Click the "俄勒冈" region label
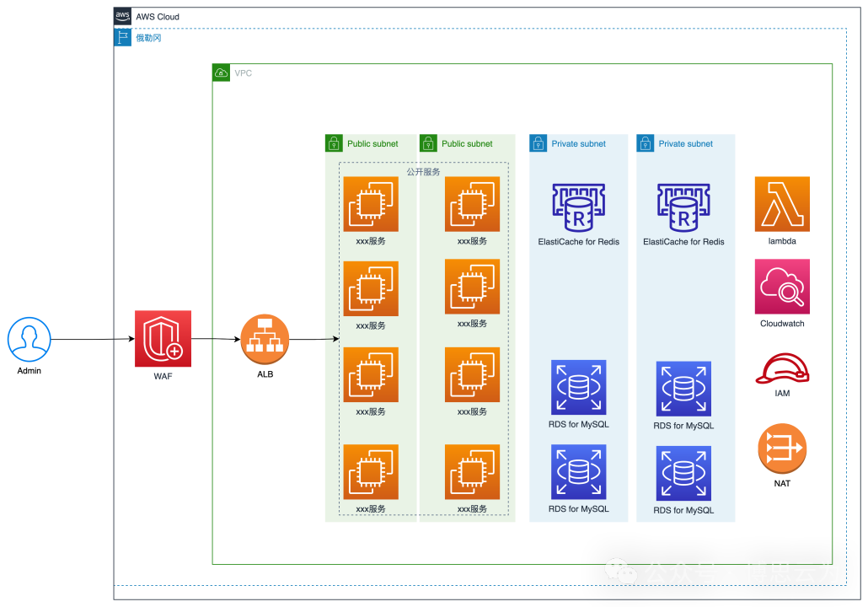The width and height of the screenshot is (868, 607). (148, 38)
